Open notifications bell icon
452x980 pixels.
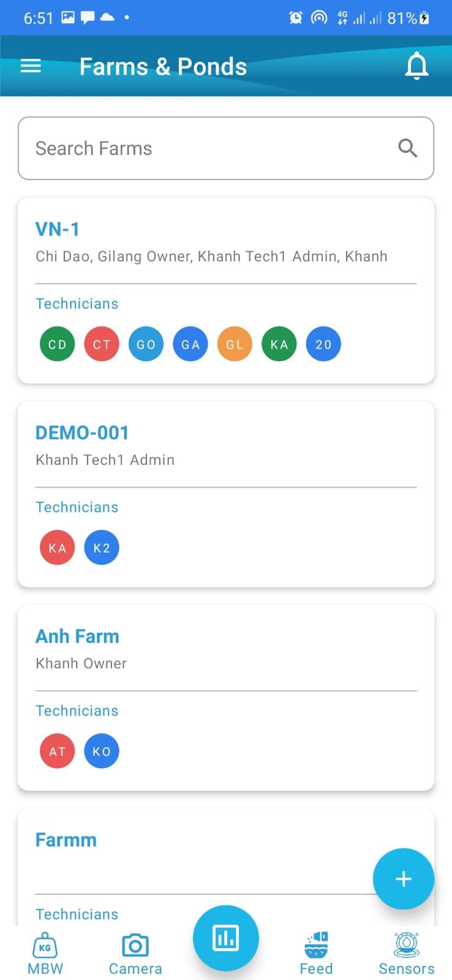point(416,66)
